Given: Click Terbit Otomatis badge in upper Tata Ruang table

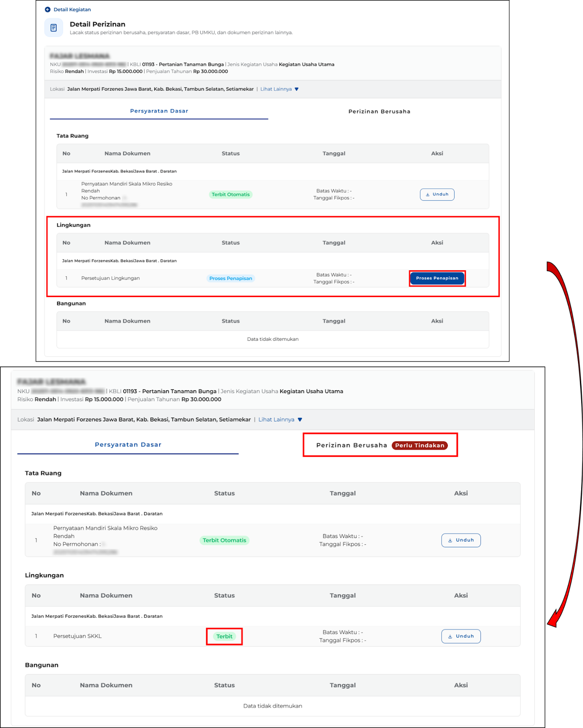Looking at the screenshot, I should pos(230,194).
